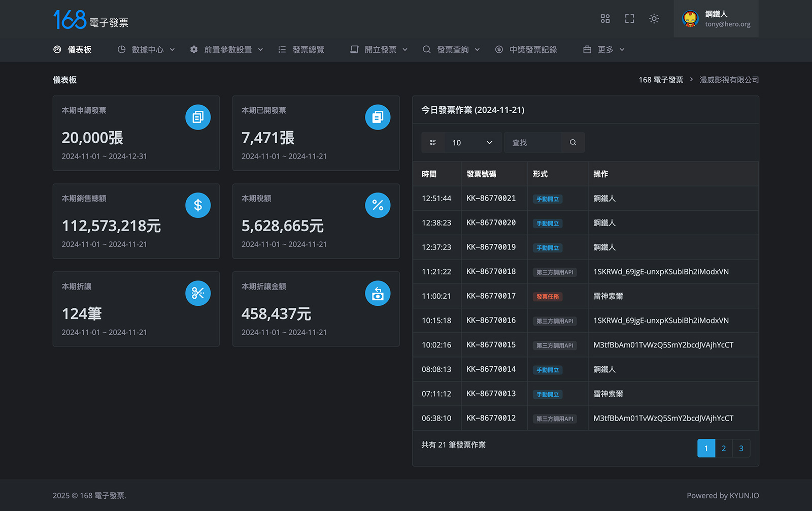The width and height of the screenshot is (812, 511).
Task: Go to page 2 of invoice list
Action: (724, 449)
